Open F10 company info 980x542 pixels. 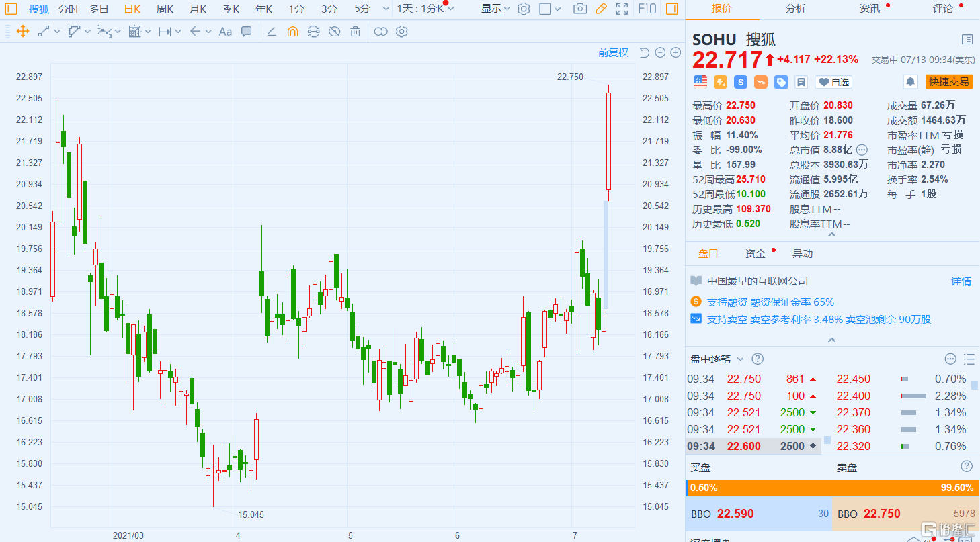tap(647, 9)
